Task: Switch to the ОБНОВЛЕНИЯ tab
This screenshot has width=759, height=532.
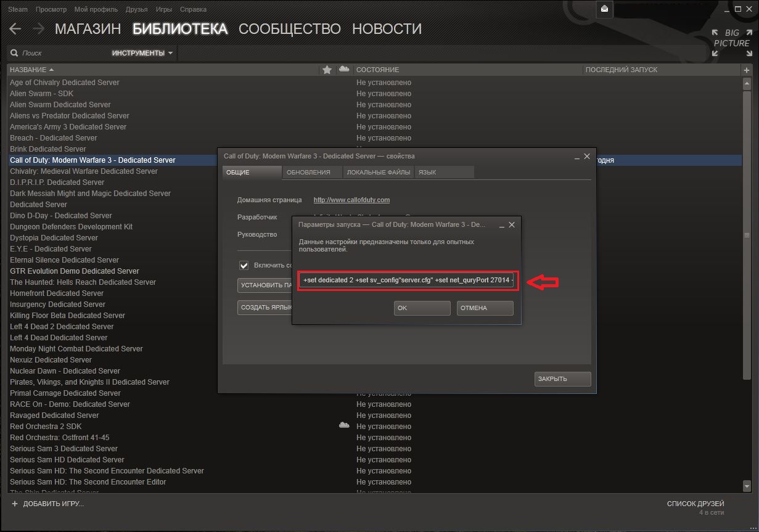Action: [312, 173]
